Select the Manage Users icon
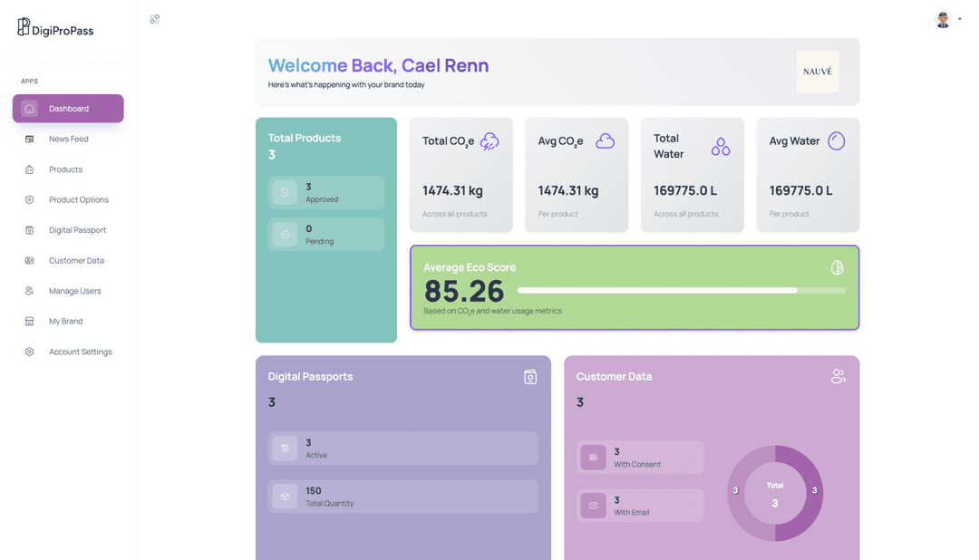This screenshot has width=979, height=560. click(29, 290)
